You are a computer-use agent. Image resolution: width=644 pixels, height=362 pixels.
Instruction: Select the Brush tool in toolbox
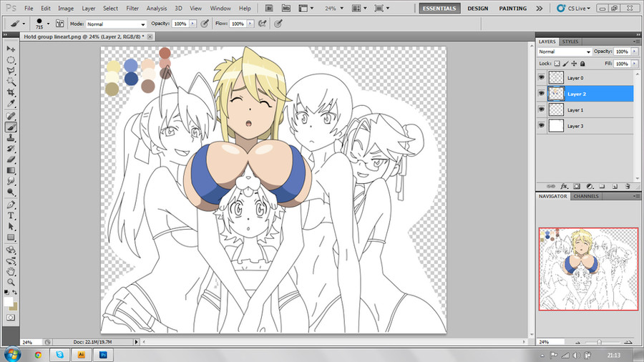11,127
